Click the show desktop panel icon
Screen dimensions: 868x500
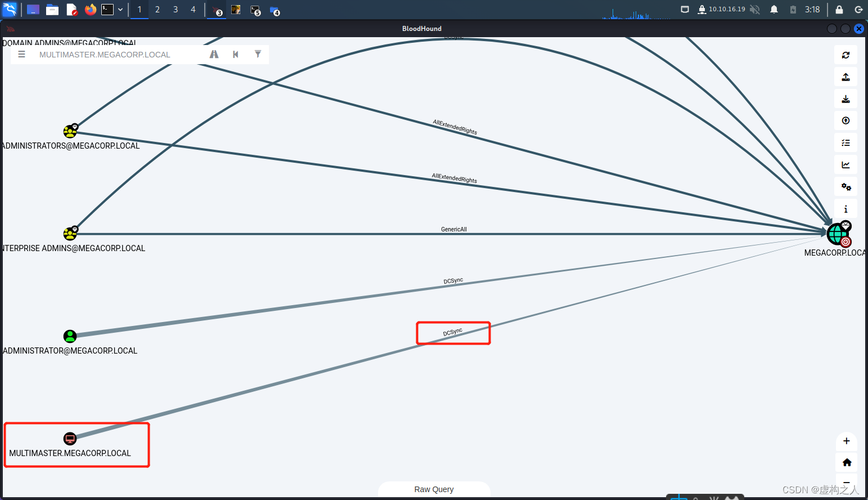click(33, 10)
